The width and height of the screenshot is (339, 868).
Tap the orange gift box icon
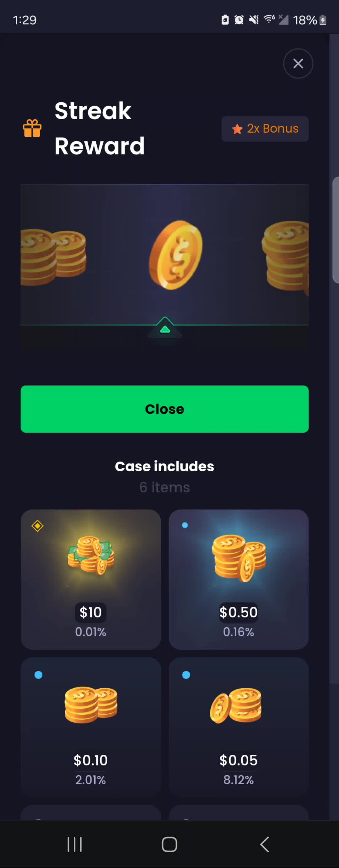point(32,128)
